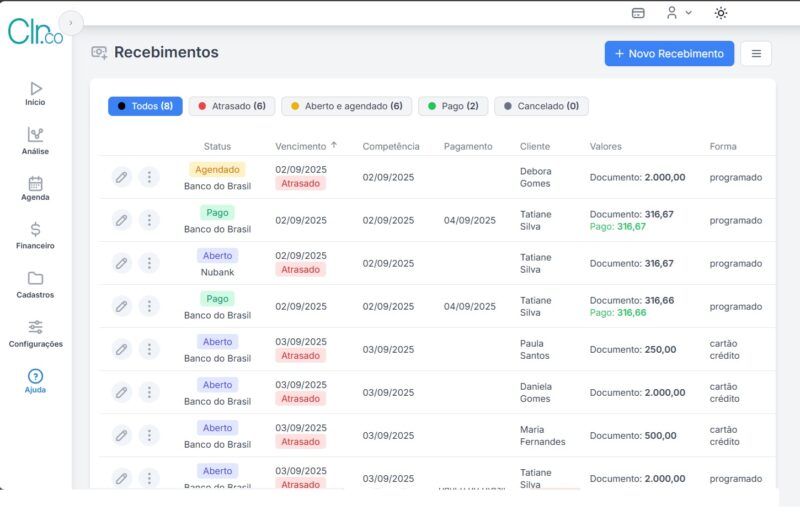Select the Todos (8) filter tab
This screenshot has width=800, height=531.
(x=145, y=106)
